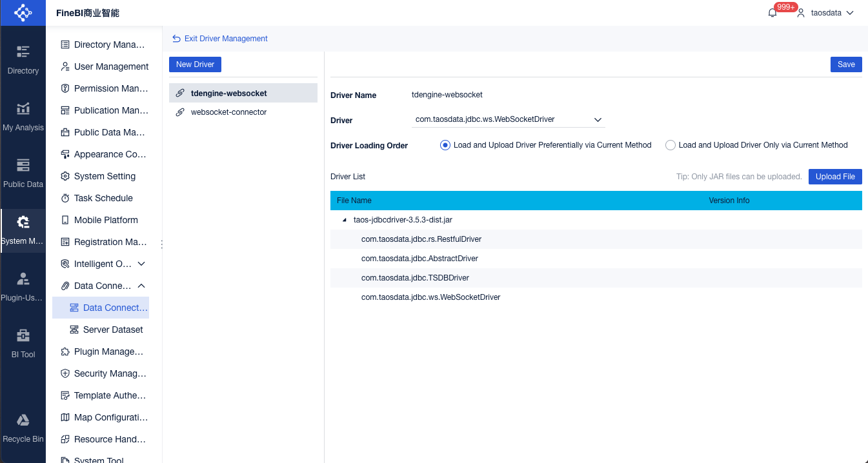This screenshot has width=868, height=463.
Task: Collapse the taos-jdbcdriver-3.5.3-dist.jar tree node
Action: click(x=345, y=220)
